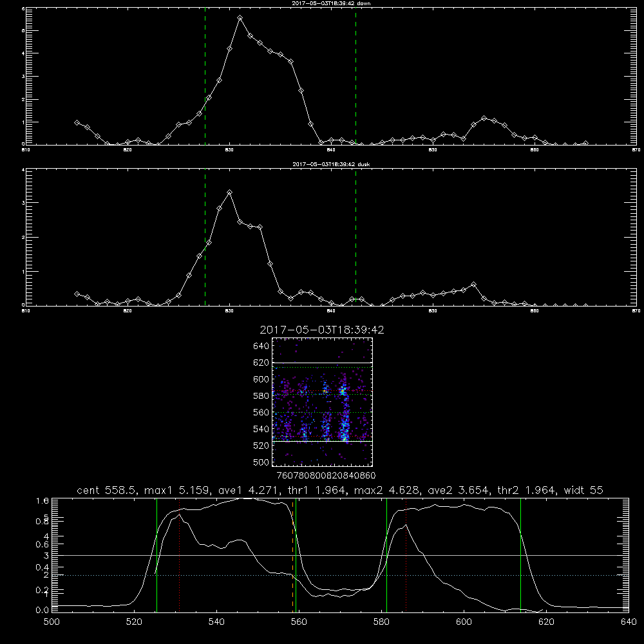Click the x-axis label '520' of the bottom plot
This screenshot has height=644, width=644.
click(135, 622)
